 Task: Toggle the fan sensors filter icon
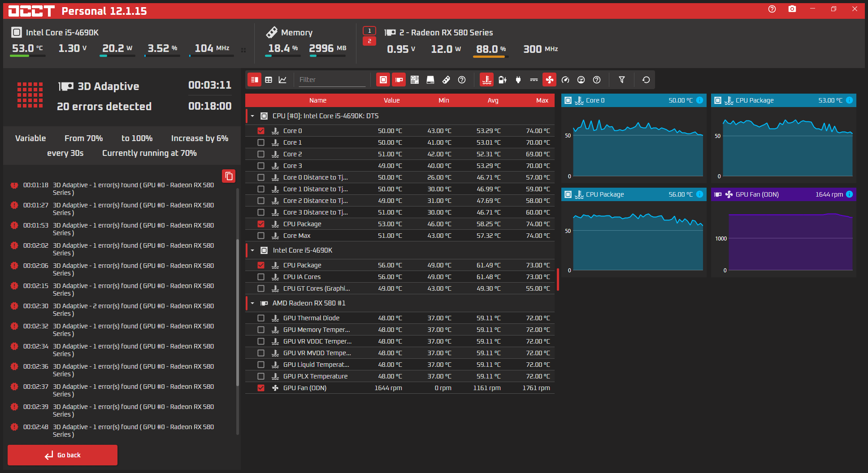549,80
